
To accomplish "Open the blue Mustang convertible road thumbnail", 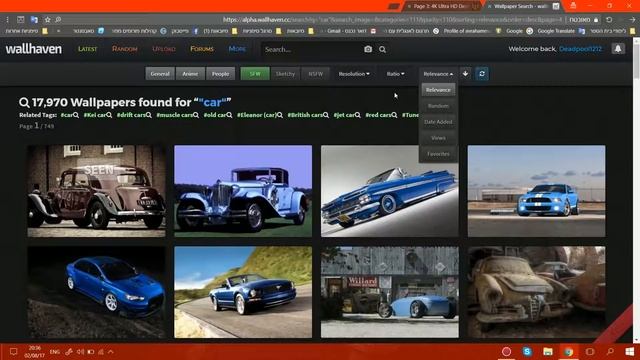I will [x=243, y=292].
